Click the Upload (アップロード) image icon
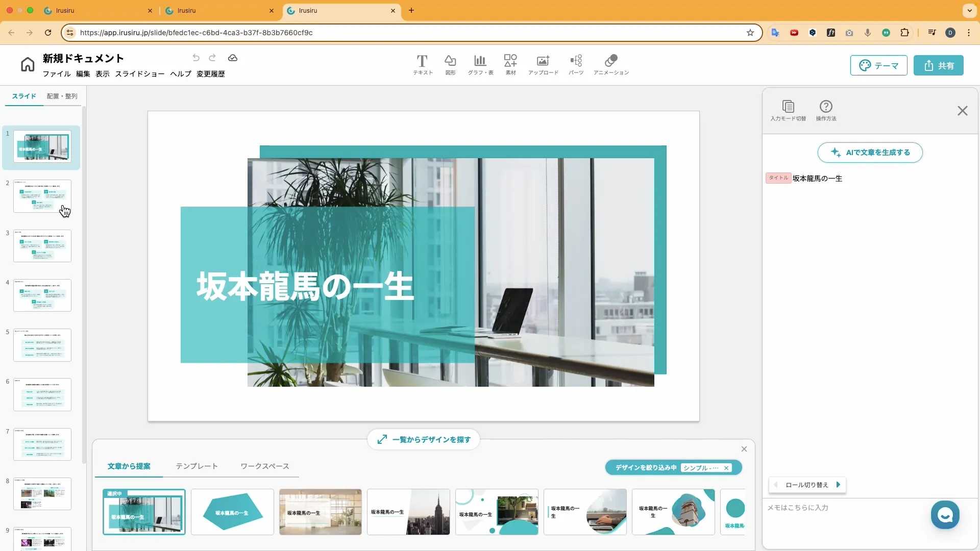The height and width of the screenshot is (551, 980). [543, 61]
